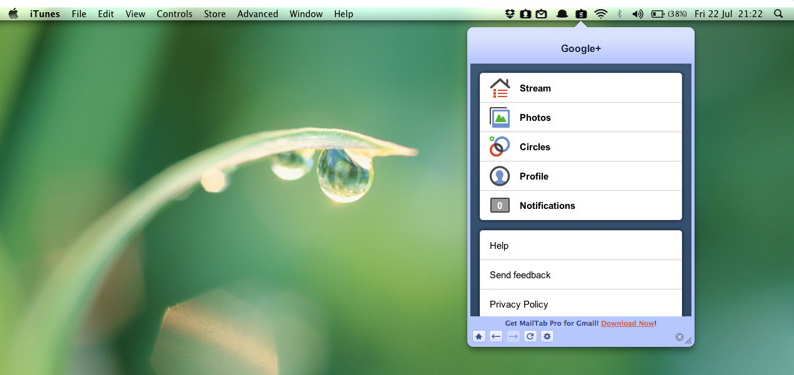794x375 pixels.
Task: Open the Privacy Policy row
Action: (x=581, y=304)
